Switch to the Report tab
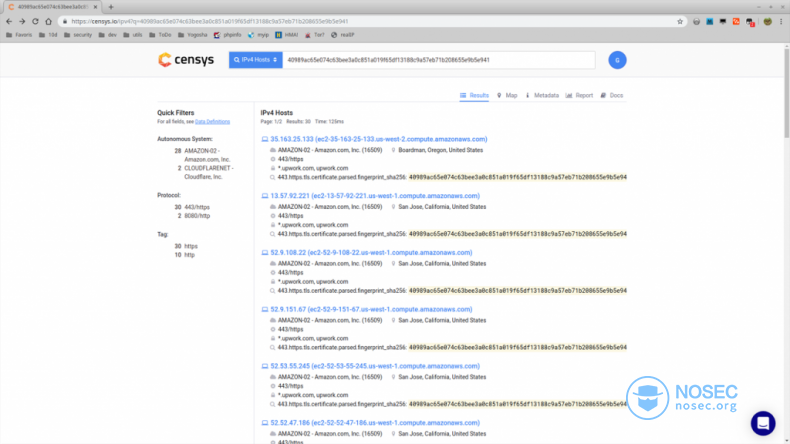The image size is (790, 444). click(x=579, y=95)
